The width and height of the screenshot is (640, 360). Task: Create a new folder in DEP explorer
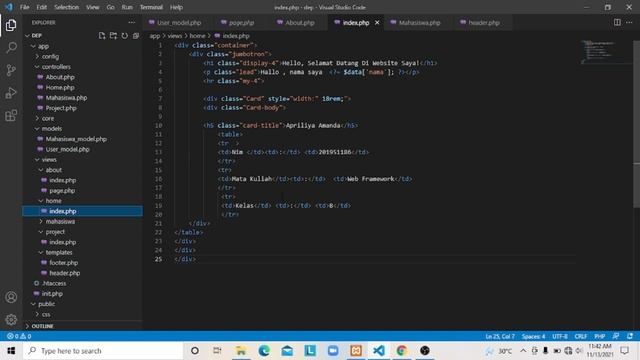tap(113, 36)
